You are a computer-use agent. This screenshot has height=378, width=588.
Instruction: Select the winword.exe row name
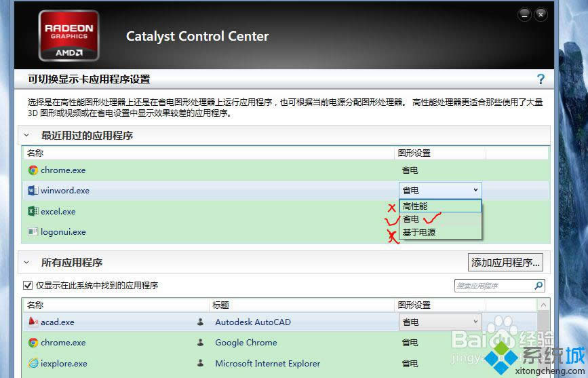(65, 191)
